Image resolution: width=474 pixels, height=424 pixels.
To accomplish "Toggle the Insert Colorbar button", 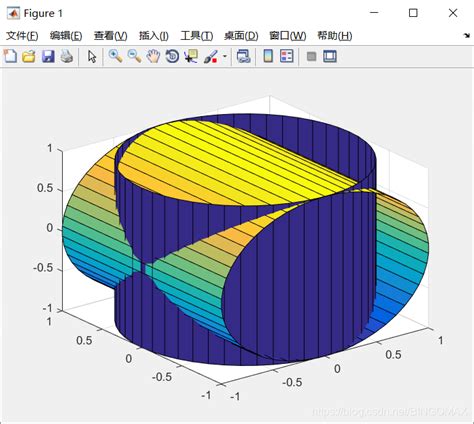I will coord(268,56).
